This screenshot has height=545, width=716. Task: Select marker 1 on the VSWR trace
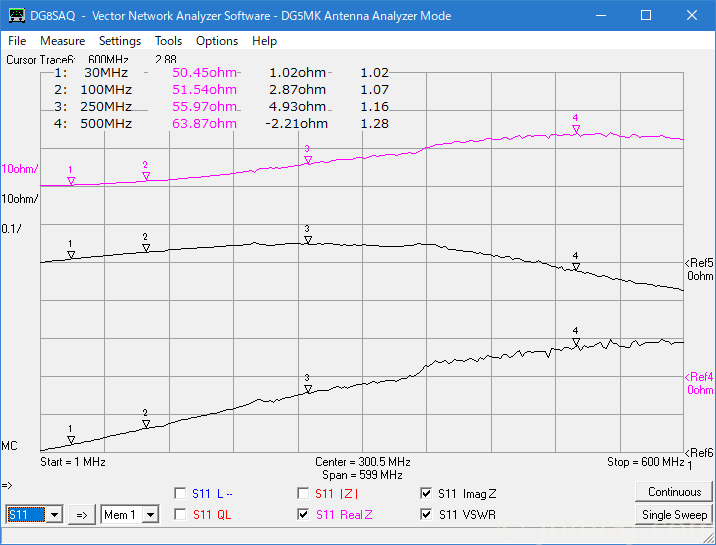click(x=71, y=440)
